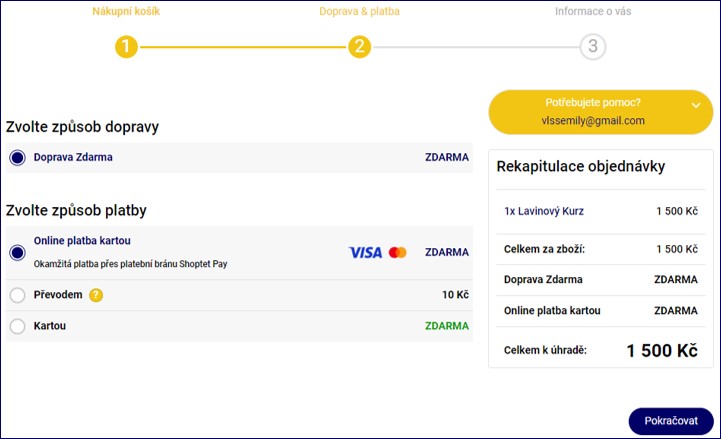Select the Online platba kartou radio option
Screen dimensions: 721x439
17,252
